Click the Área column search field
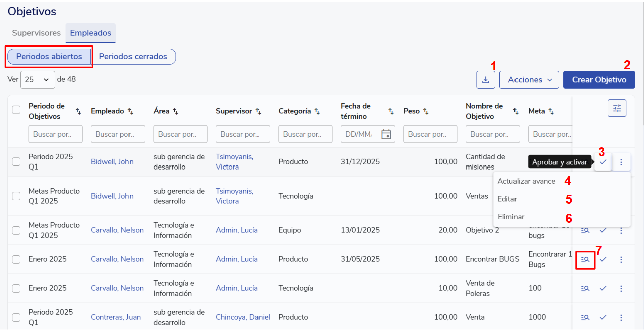Viewport: 644px width, 332px height. [180, 134]
